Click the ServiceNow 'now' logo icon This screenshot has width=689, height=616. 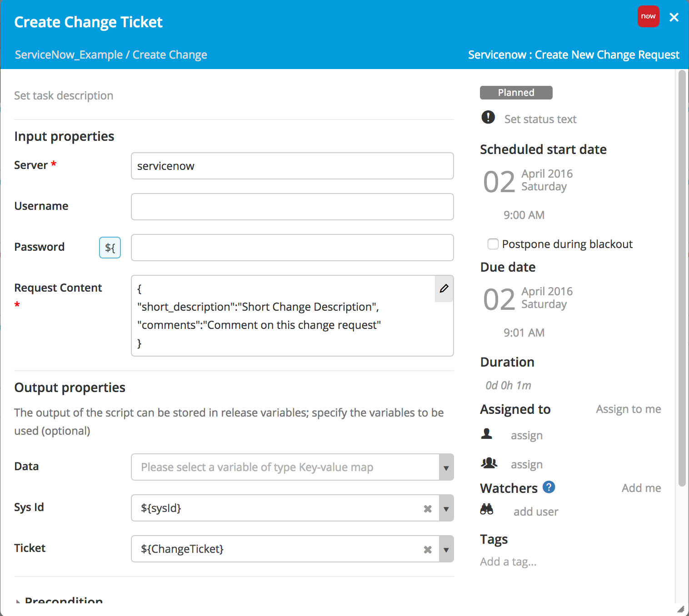click(648, 16)
